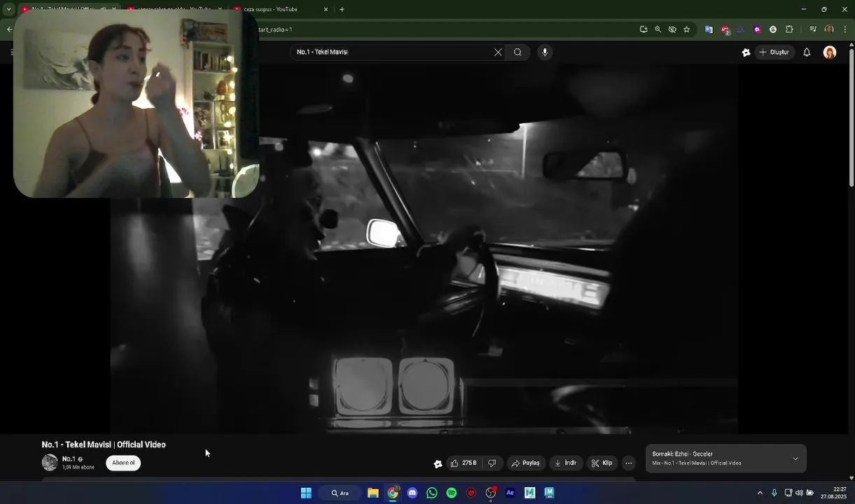The image size is (855, 504).
Task: Click the taskbar volume icon
Action: click(x=799, y=493)
